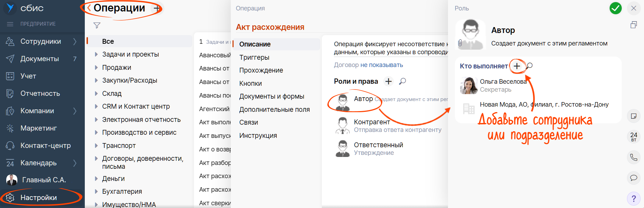The image size is (644, 208).
Task: Confirm role with green checkmark button
Action: click(616, 8)
